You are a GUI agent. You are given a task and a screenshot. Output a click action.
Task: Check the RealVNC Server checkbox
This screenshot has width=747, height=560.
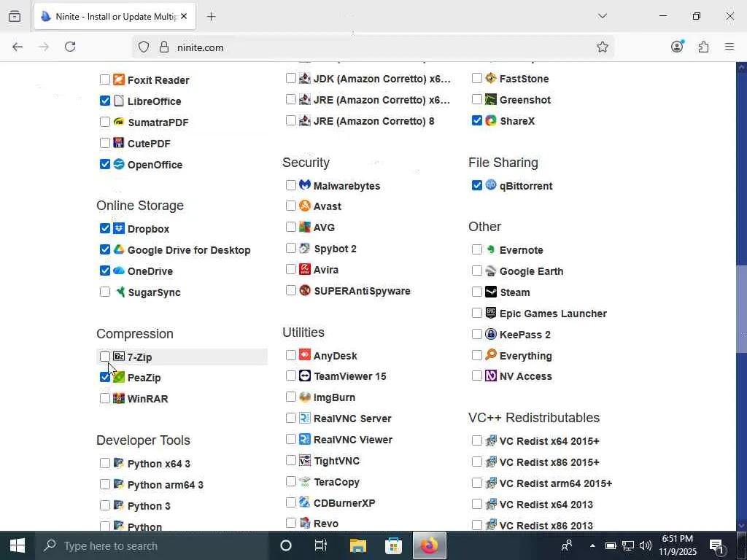tap(290, 418)
